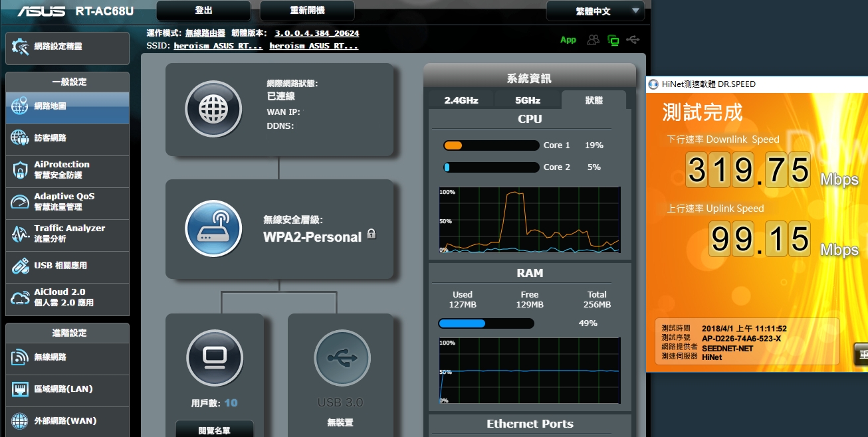
Task: Open 無線網路 via its Wi-Fi icon
Action: [x=20, y=357]
